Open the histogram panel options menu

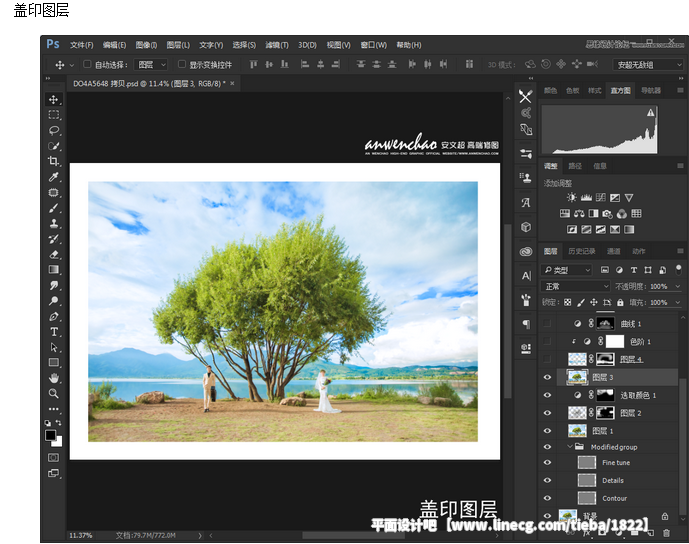coord(680,90)
